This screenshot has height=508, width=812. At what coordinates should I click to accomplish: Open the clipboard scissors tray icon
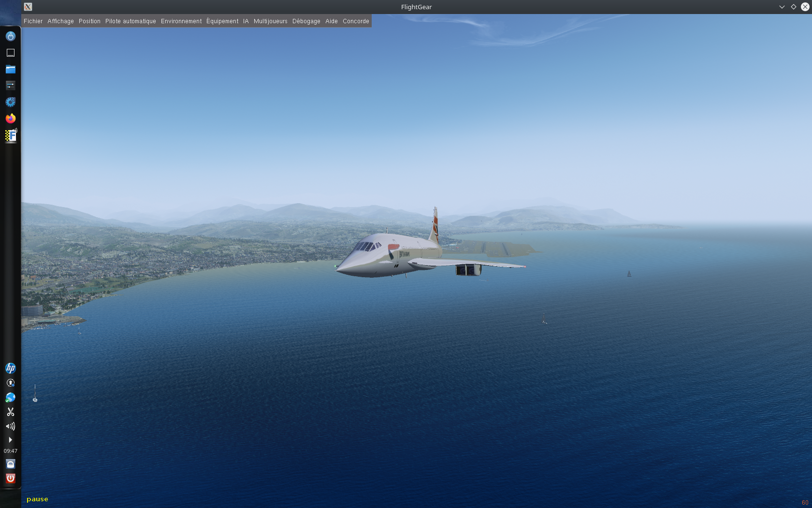(x=11, y=412)
